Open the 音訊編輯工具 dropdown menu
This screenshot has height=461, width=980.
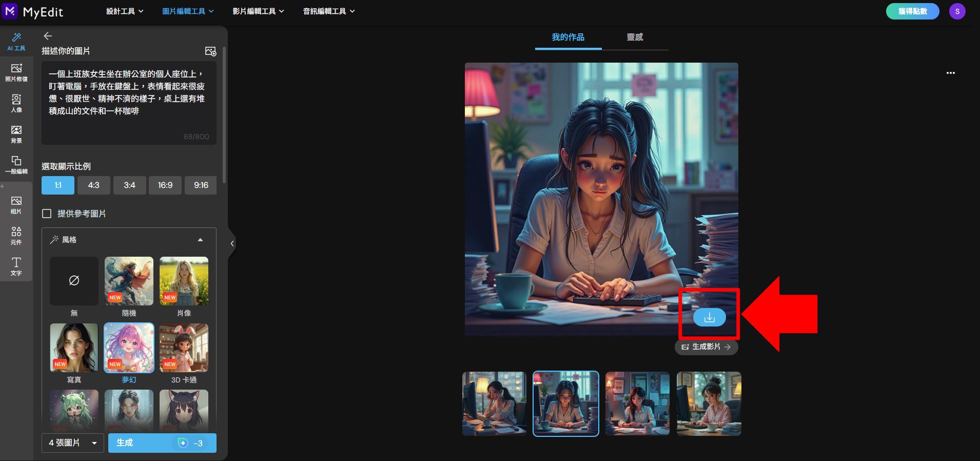(329, 11)
